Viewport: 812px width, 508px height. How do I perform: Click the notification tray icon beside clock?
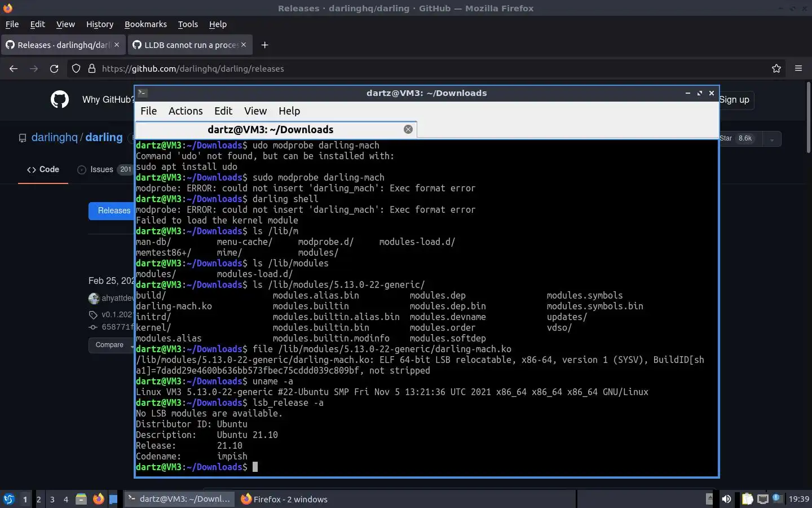(777, 498)
